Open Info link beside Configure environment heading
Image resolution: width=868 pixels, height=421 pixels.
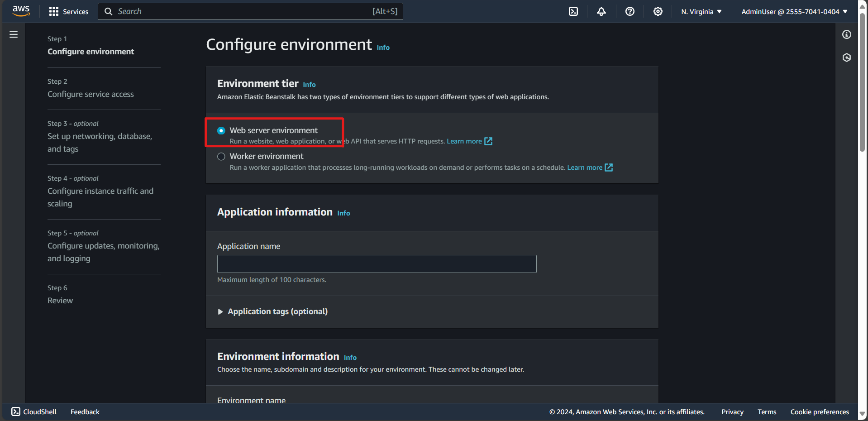(383, 48)
